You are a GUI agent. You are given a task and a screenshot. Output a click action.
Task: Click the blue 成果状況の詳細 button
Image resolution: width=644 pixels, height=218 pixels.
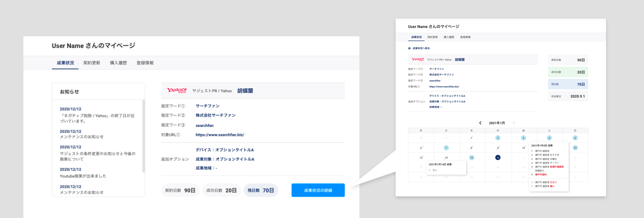pos(318,190)
